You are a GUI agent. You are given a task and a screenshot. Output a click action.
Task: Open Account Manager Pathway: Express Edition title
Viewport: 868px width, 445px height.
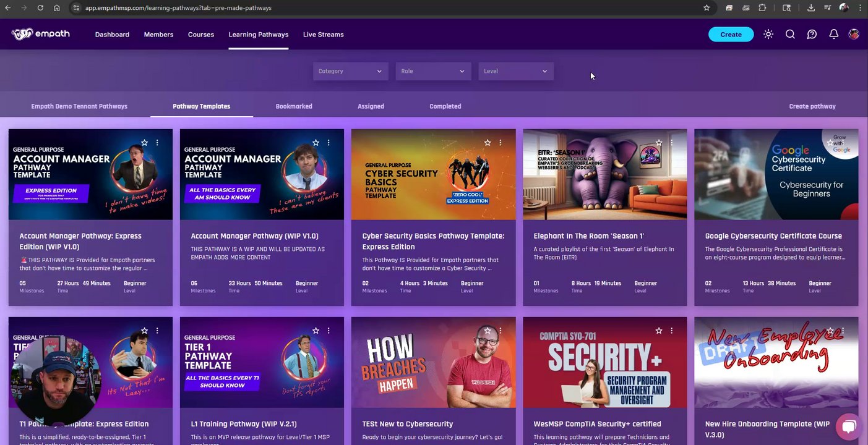click(x=80, y=241)
